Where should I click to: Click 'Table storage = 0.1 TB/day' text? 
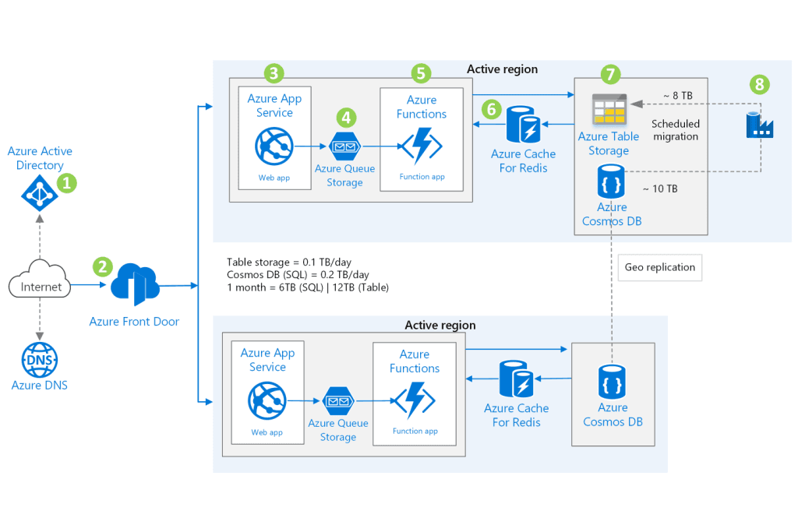[289, 262]
